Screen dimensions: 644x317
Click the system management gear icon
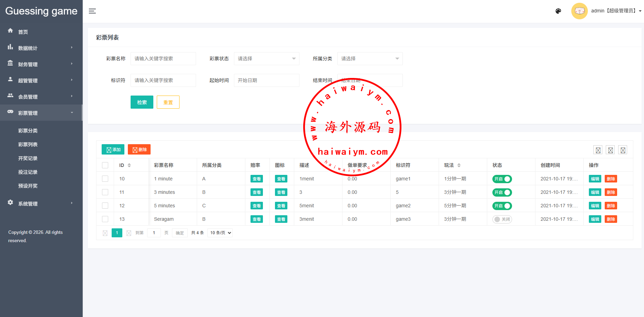tap(10, 202)
